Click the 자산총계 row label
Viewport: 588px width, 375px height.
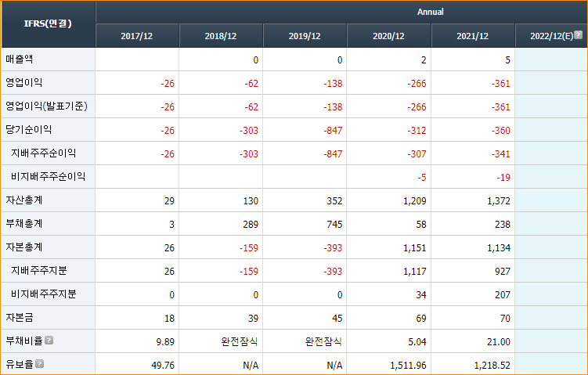[23, 200]
